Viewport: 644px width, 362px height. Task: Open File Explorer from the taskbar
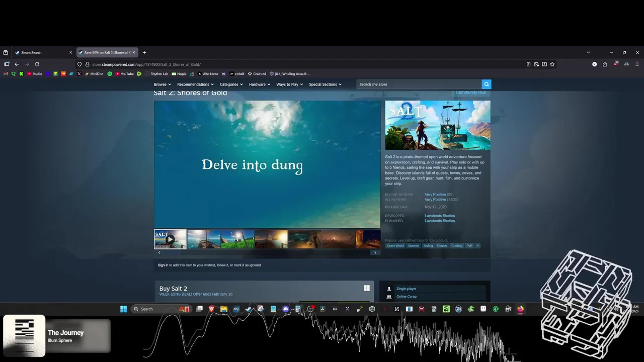224,309
